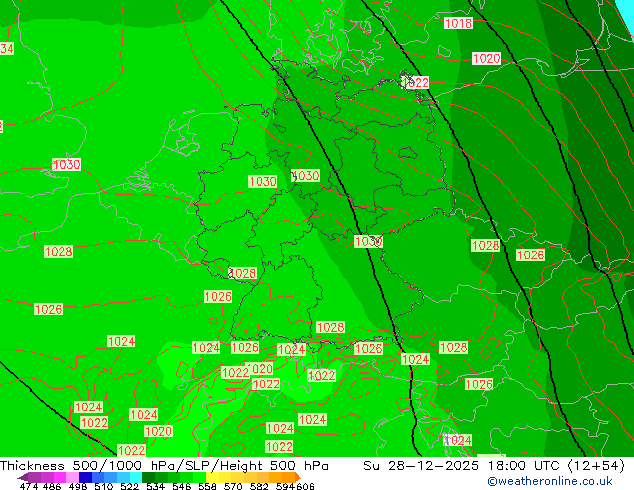Viewport: 634px width, 490px height.
Task: Click the date text 'Su 28-12-2025 18:00 UTC'
Action: (461, 466)
